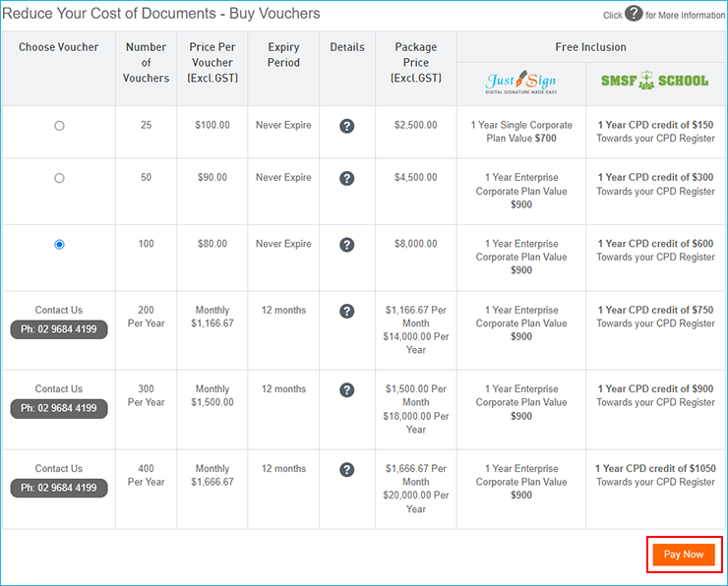Screen dimensions: 728x586
Task: Click the More Information question mark icon
Action: click(x=634, y=14)
